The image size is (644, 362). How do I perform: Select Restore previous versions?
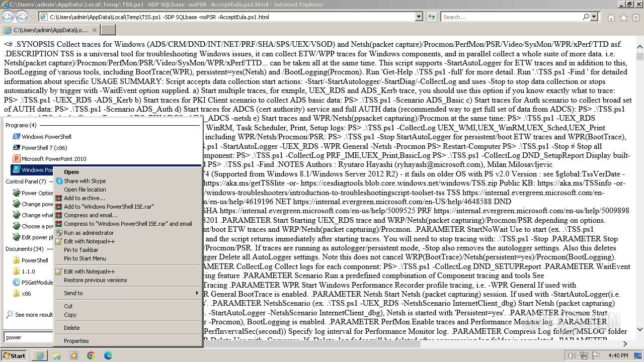tap(127, 280)
